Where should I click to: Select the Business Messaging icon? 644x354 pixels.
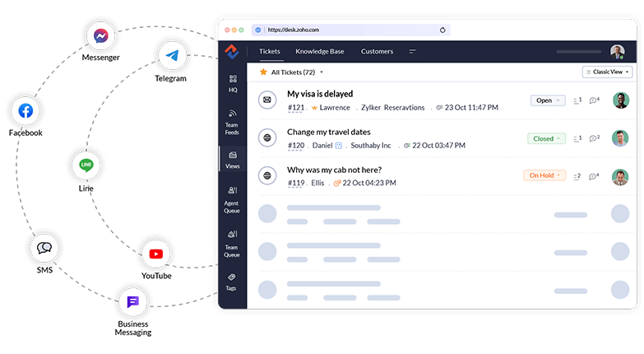coord(132,302)
